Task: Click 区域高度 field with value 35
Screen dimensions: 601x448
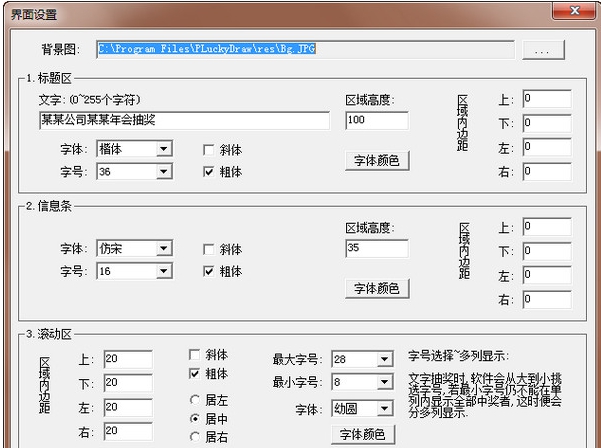Action: click(377, 248)
